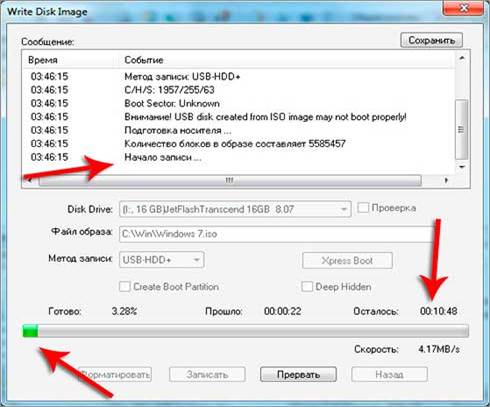Viewport: 490px width, 407px height.
Task: Click the Сообщение label
Action: pos(48,42)
